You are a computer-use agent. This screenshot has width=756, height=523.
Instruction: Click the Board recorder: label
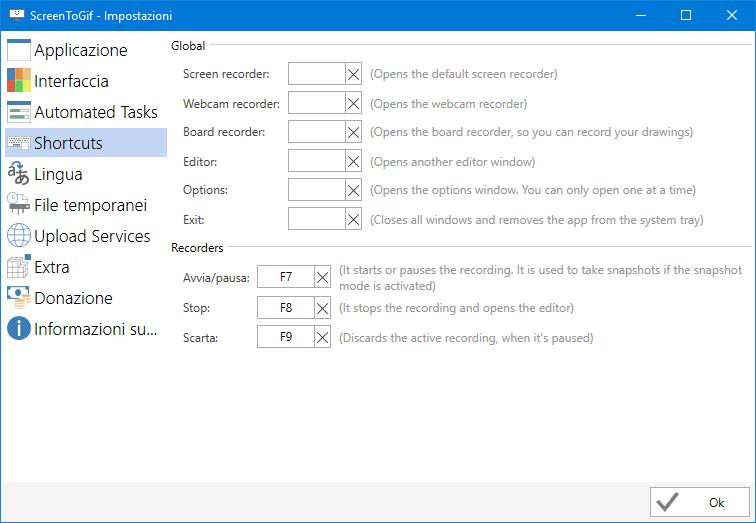tap(224, 132)
